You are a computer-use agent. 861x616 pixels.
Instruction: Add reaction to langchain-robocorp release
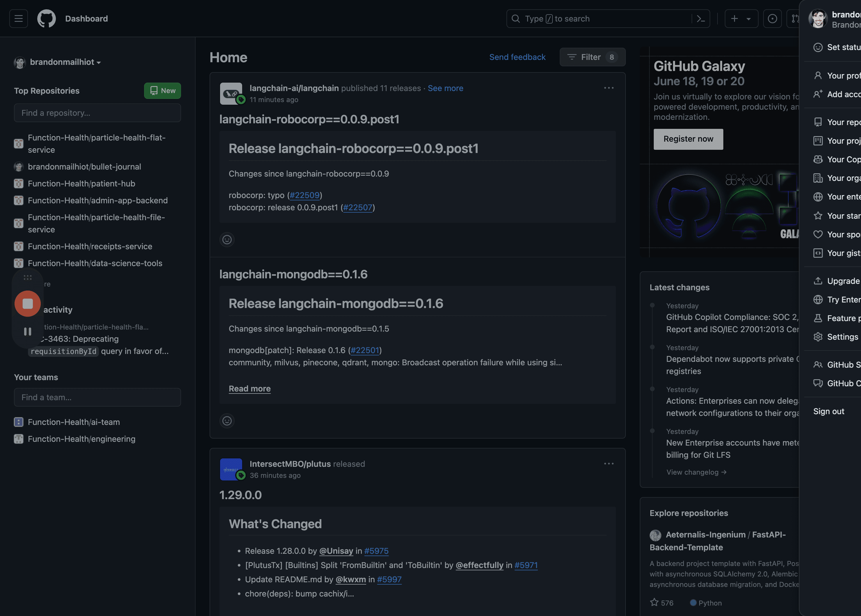point(227,240)
